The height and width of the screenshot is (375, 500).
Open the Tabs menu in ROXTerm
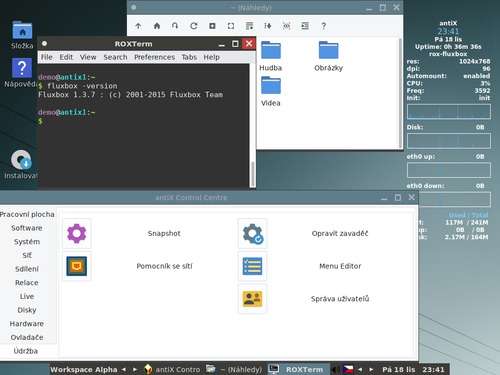189,57
